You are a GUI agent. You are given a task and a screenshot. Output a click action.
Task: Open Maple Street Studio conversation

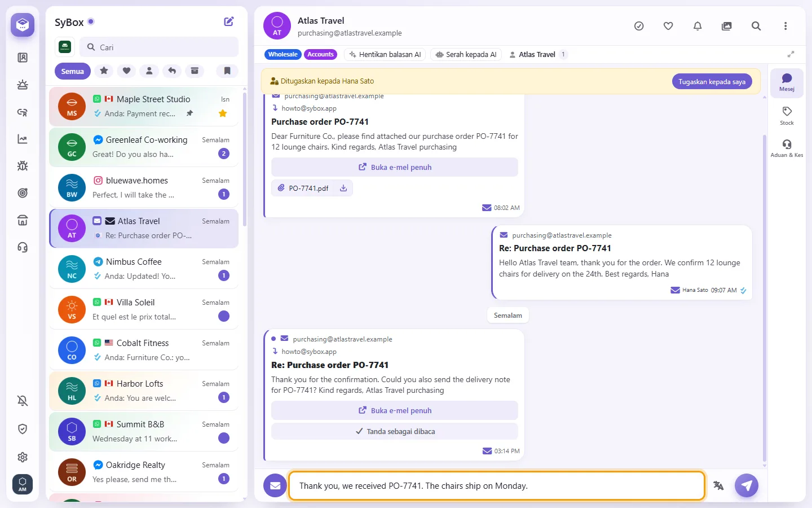coord(144,106)
